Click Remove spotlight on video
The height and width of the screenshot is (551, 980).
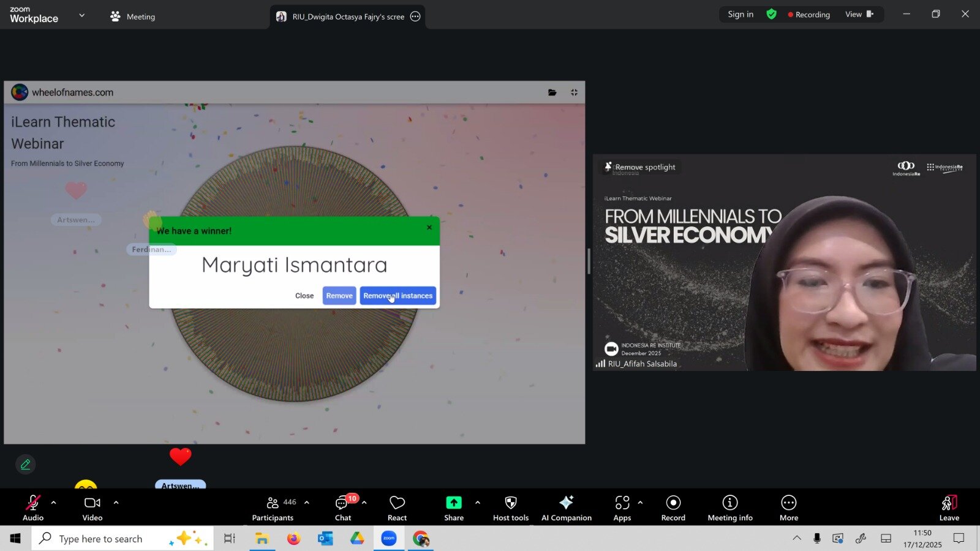coord(640,167)
